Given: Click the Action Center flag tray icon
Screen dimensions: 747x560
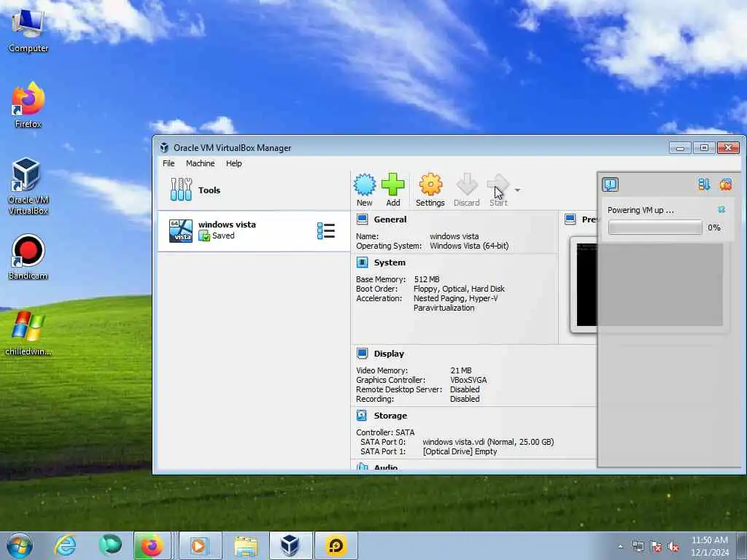Looking at the screenshot, I should (656, 546).
